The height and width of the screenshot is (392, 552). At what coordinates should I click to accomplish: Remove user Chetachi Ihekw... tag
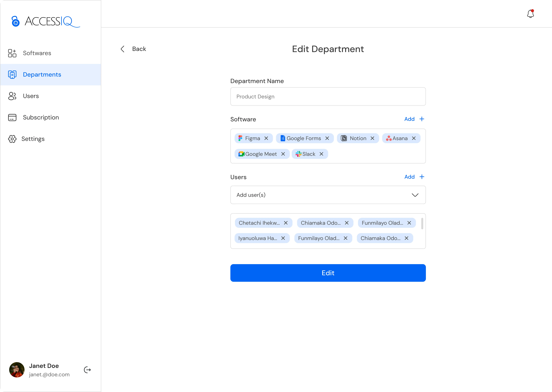point(286,223)
